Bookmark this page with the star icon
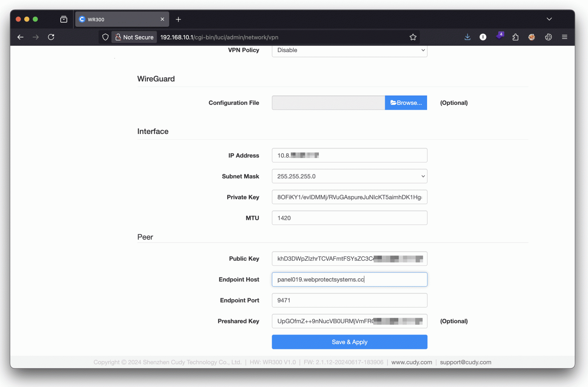The width and height of the screenshot is (588, 387). pos(413,37)
